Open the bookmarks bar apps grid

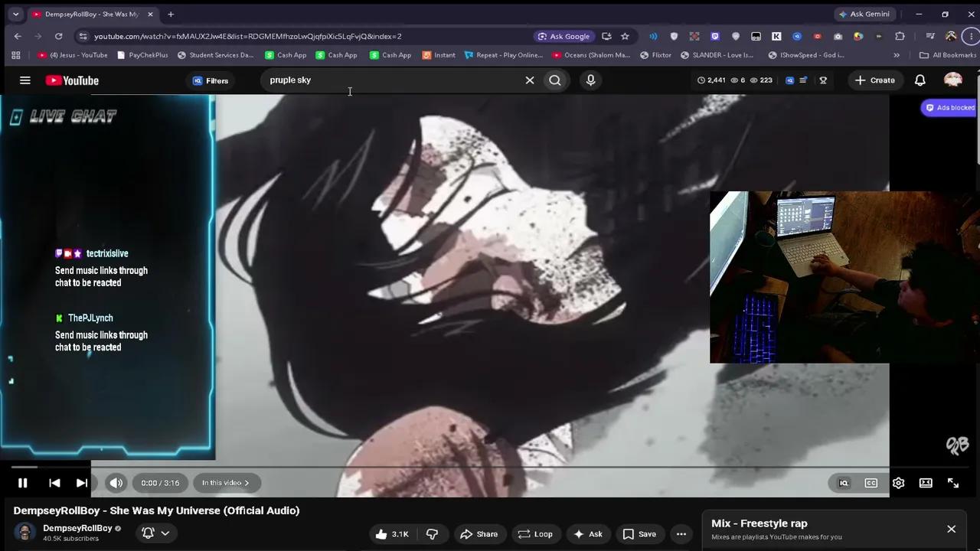pos(15,55)
